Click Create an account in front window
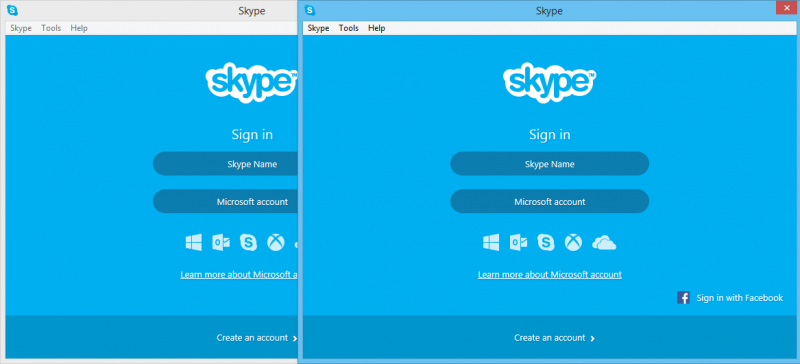 coord(549,337)
